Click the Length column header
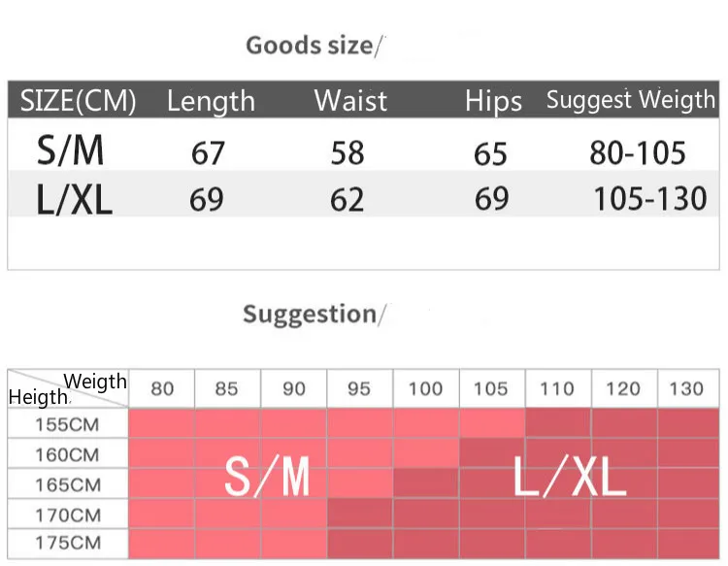728x566 pixels. (x=211, y=102)
